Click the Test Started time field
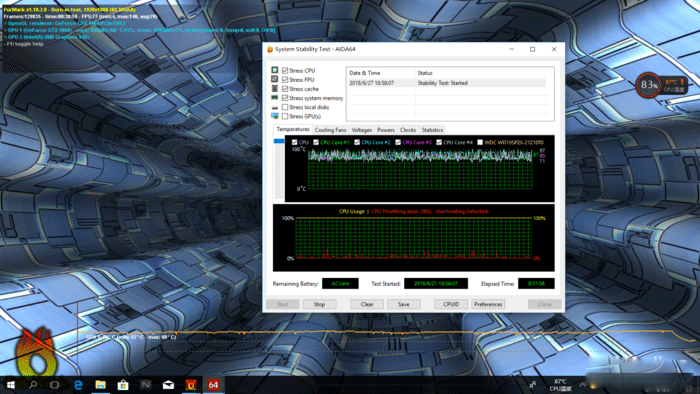This screenshot has width=700, height=394. point(436,283)
